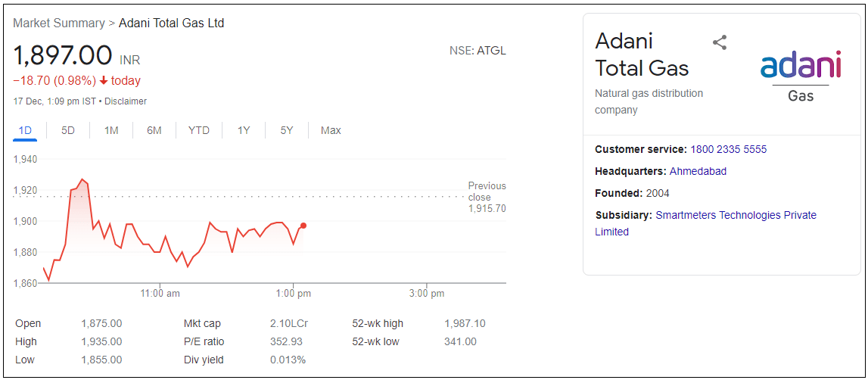Open the Disclaimer link
The image size is (868, 380).
[x=126, y=101]
